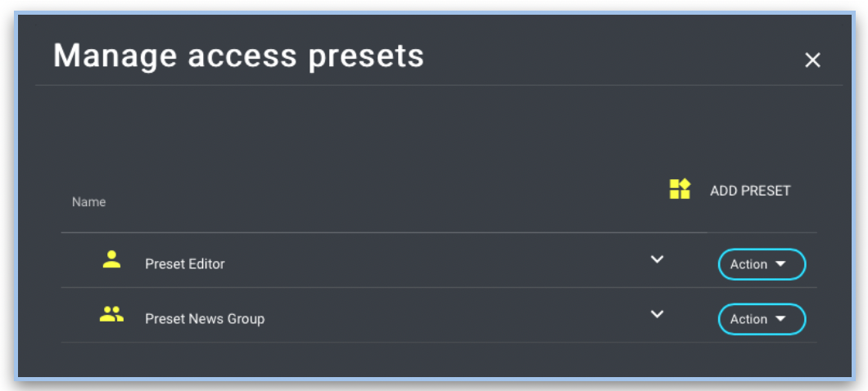Click the yellow add preset widgets icon
This screenshot has width=868, height=391.
click(680, 190)
